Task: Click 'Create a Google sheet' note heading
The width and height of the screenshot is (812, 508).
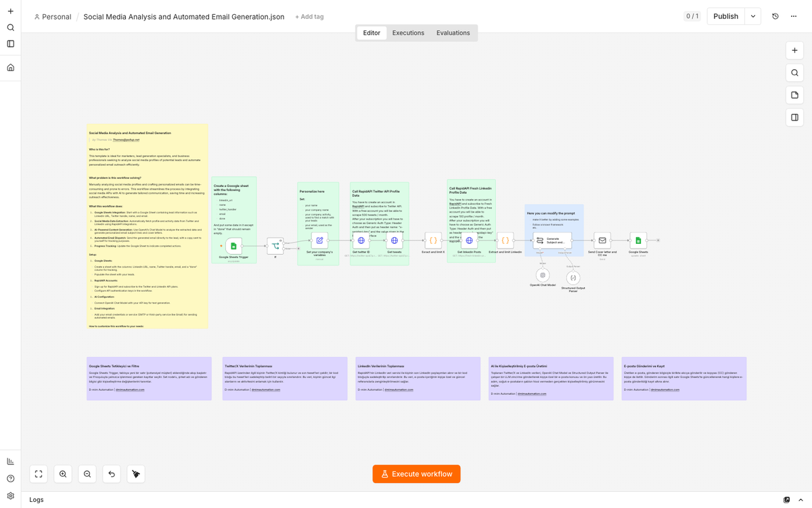Action: tap(231, 190)
